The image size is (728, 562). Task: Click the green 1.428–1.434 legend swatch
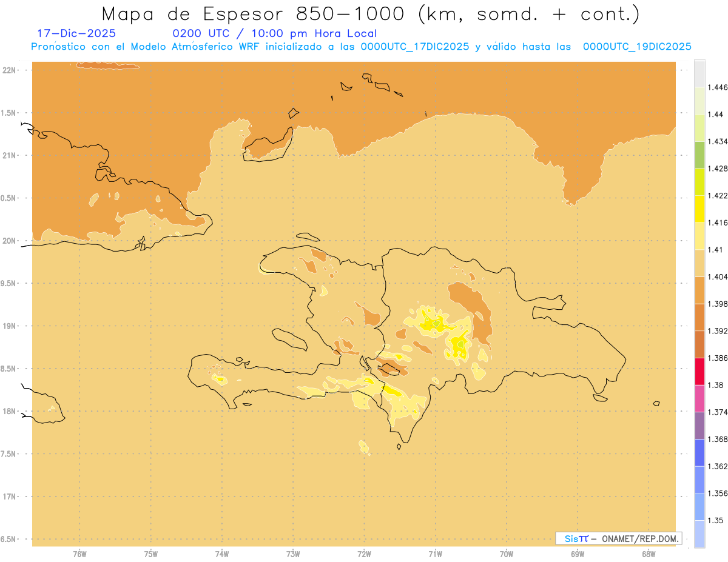pos(699,155)
